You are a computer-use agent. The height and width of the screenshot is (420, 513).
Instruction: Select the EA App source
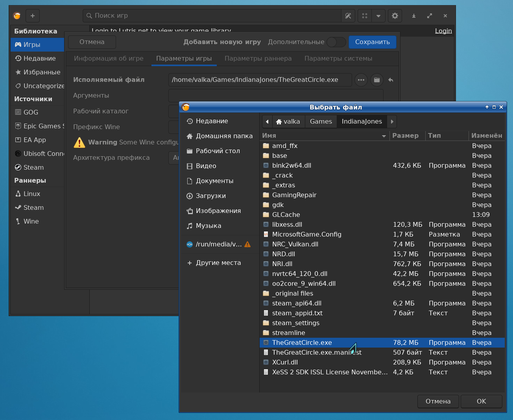tap(37, 140)
